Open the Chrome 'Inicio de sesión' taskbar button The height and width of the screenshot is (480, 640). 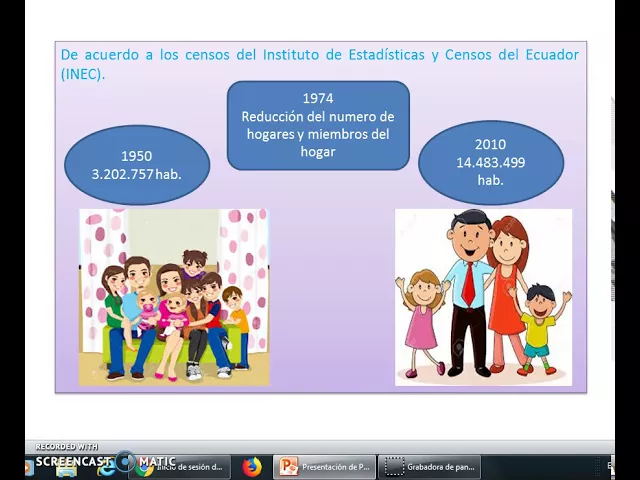(180, 467)
